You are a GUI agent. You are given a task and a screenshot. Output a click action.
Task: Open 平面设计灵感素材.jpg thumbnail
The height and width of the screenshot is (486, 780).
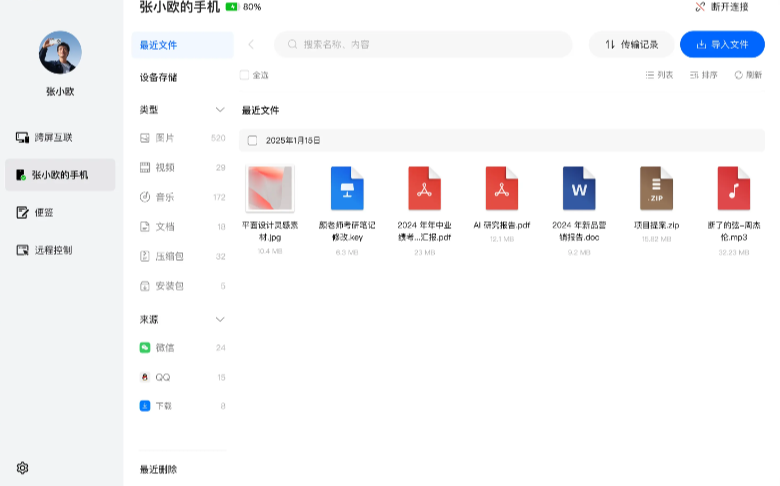pos(270,189)
